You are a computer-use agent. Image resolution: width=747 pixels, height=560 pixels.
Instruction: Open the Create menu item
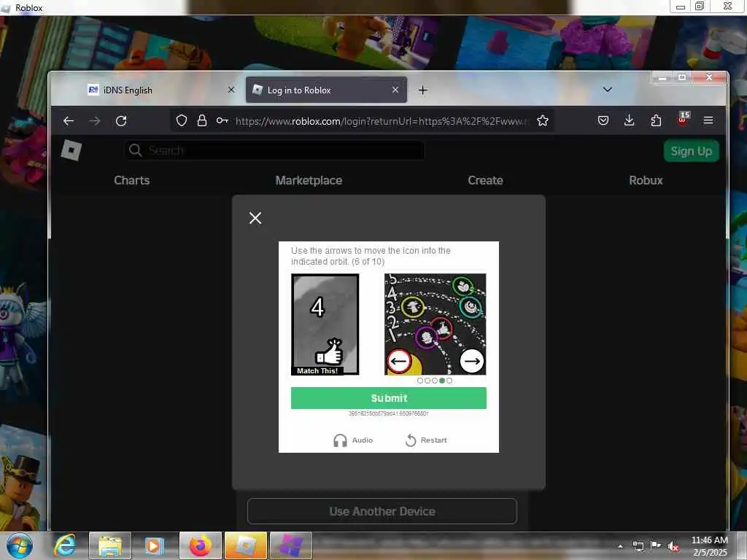485,181
